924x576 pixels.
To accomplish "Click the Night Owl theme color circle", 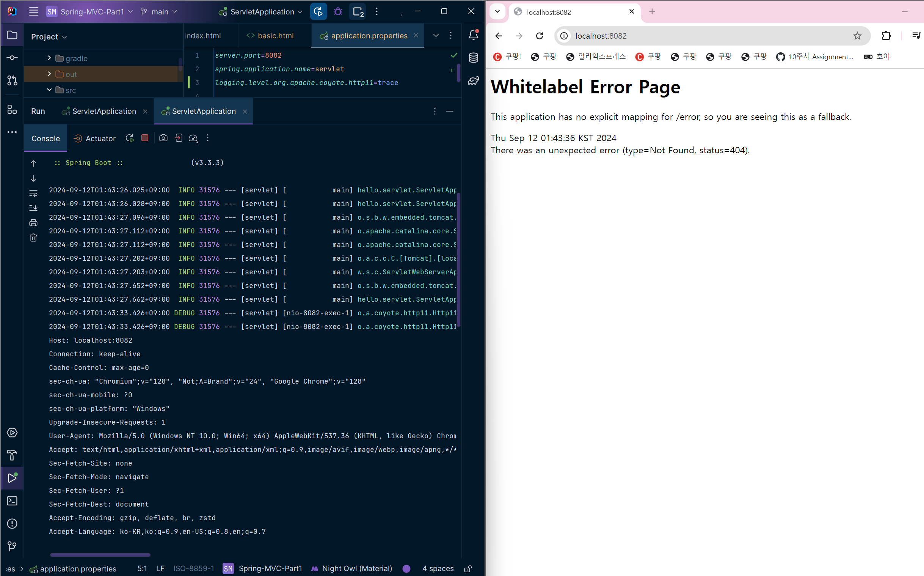I will pyautogui.click(x=406, y=569).
